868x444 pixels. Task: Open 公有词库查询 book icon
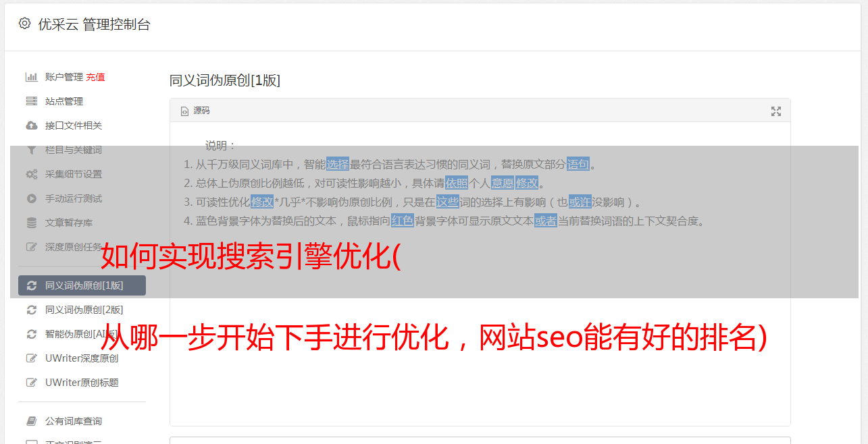coord(31,421)
